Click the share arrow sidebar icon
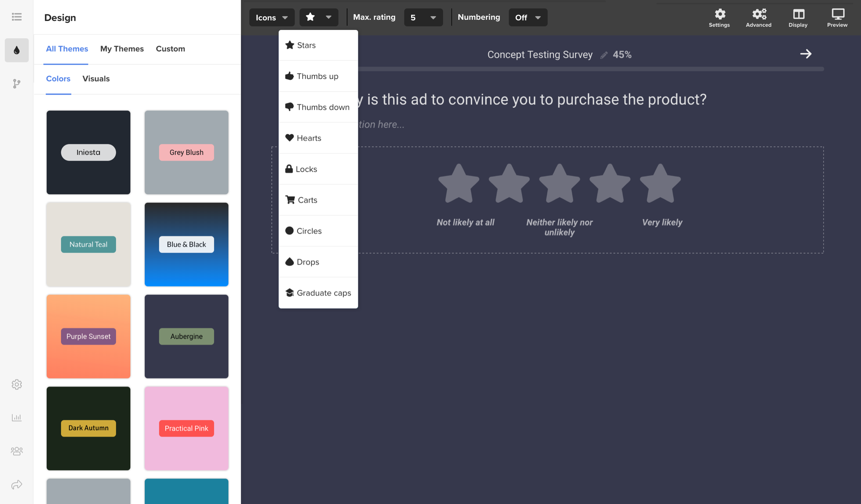This screenshot has width=861, height=504. 17,485
